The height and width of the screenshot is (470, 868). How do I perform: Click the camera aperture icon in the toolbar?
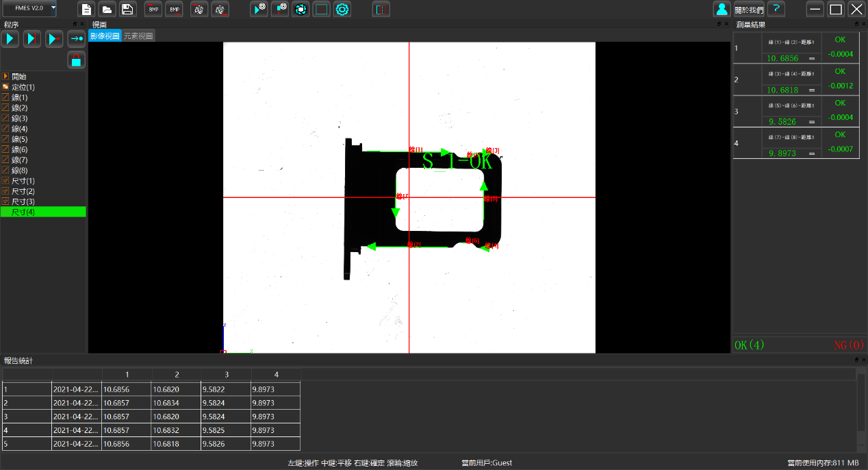pos(300,10)
